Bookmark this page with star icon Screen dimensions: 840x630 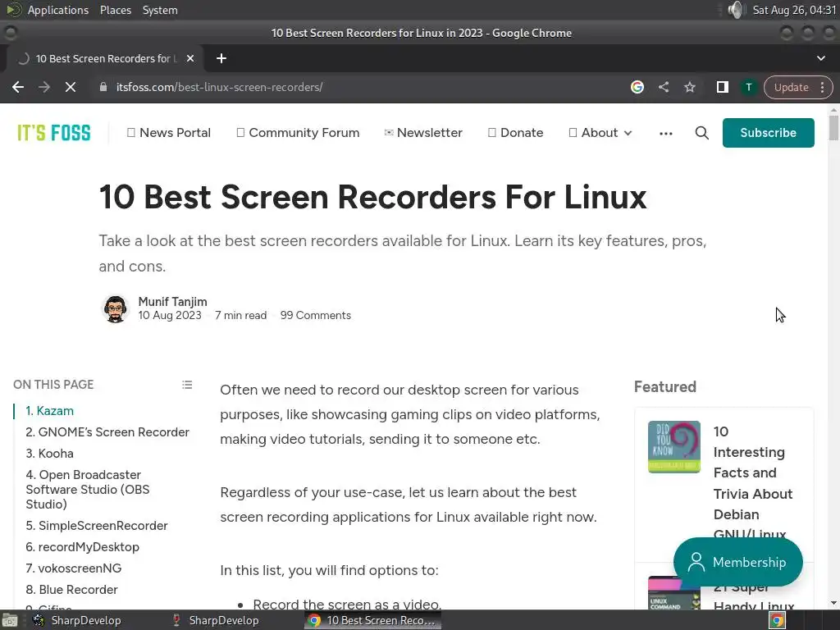click(689, 87)
